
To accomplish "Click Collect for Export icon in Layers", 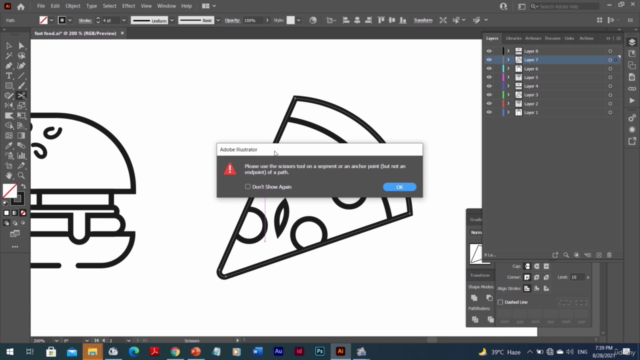I will 555,255.
